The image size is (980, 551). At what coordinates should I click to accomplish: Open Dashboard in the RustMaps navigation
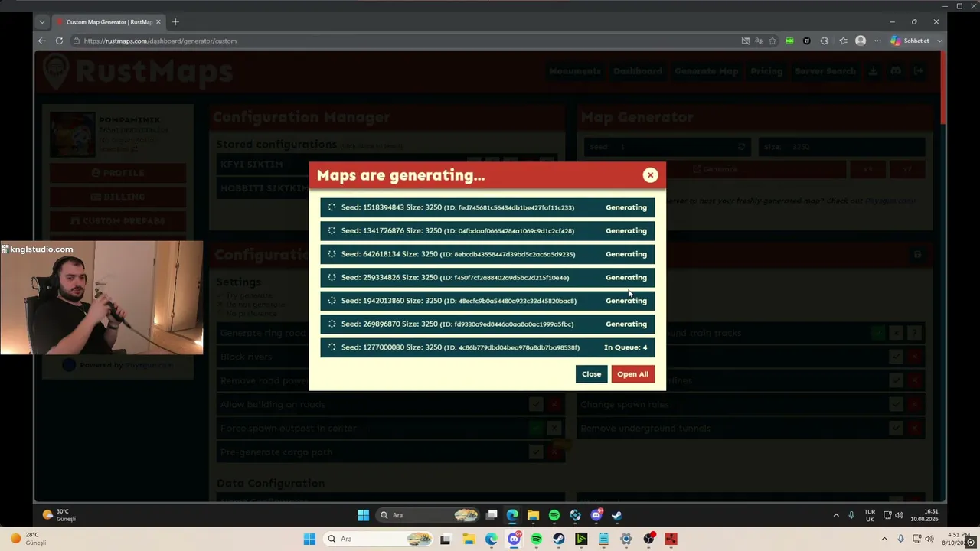pos(637,71)
